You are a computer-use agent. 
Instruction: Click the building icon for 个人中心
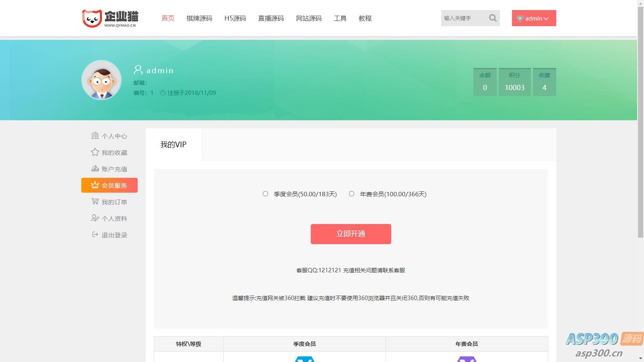[x=95, y=136]
